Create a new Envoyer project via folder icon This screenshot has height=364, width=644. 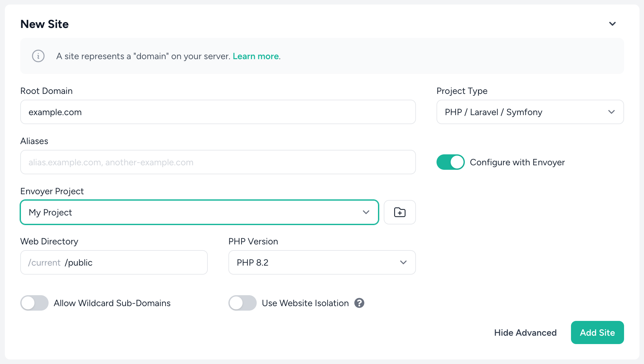400,212
